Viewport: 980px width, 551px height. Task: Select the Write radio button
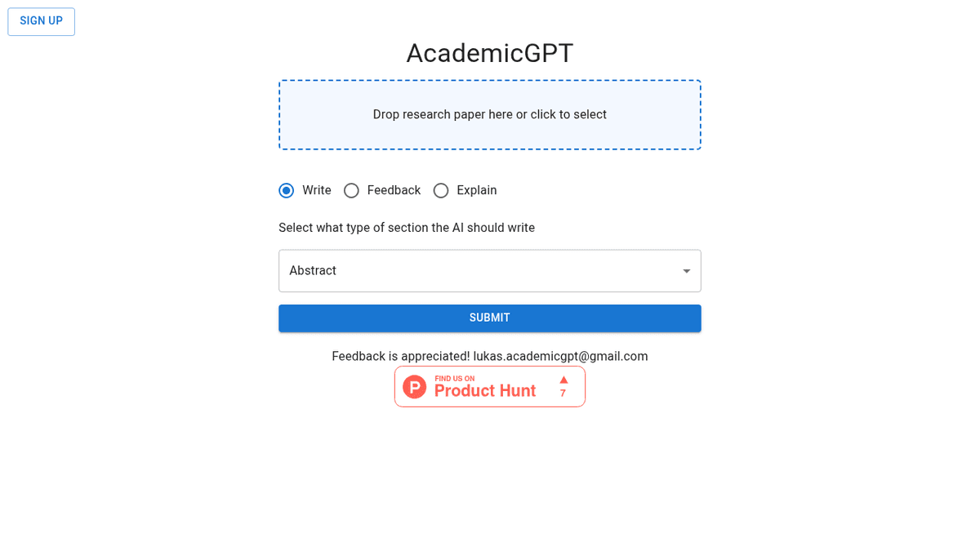pos(286,190)
